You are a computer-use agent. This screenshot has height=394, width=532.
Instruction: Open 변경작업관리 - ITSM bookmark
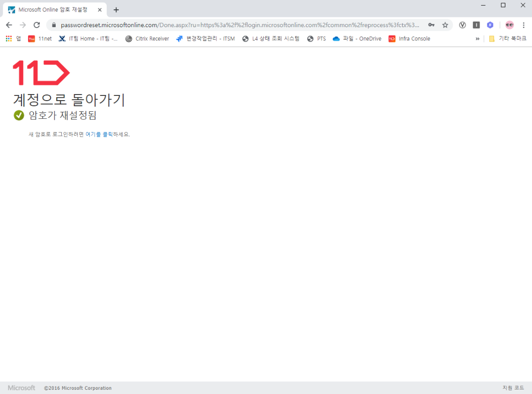pos(205,39)
